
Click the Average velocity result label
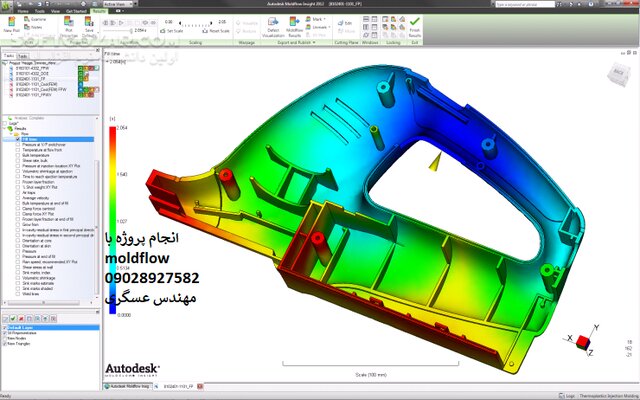tap(36, 198)
